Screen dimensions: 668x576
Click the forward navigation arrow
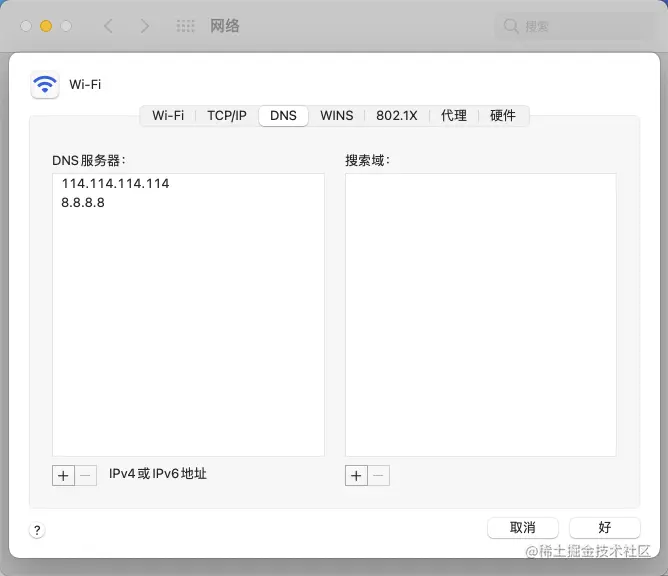coord(145,26)
